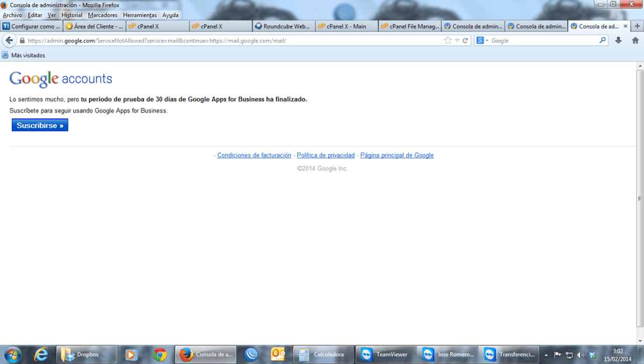Open the Editar menu
The width and height of the screenshot is (644, 364).
[x=35, y=15]
